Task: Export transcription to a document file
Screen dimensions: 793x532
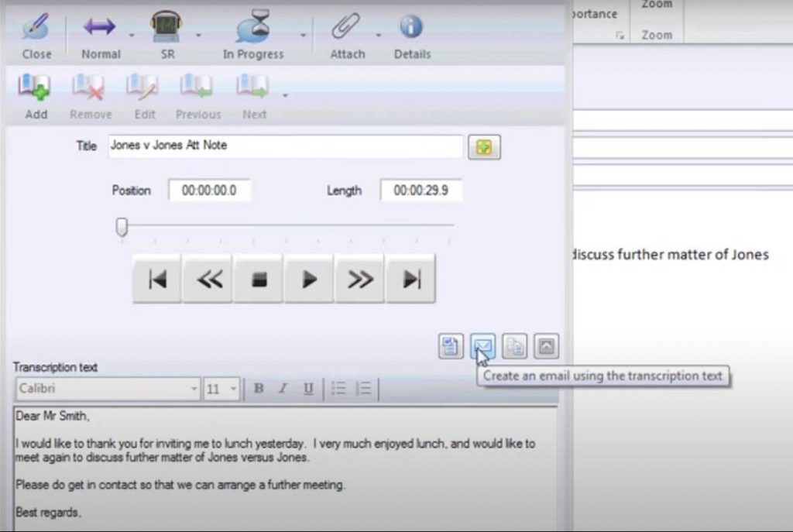Action: (x=450, y=346)
